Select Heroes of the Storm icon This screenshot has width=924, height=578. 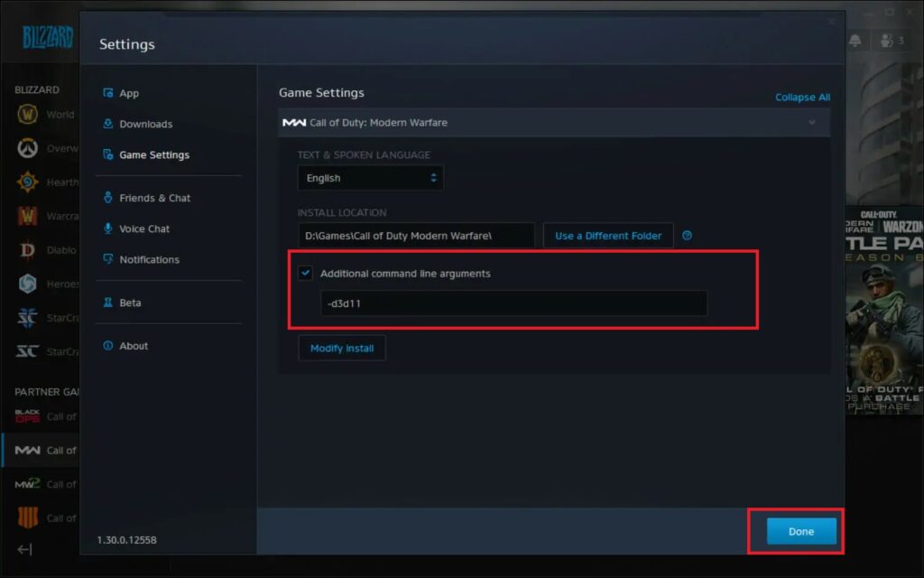[27, 284]
